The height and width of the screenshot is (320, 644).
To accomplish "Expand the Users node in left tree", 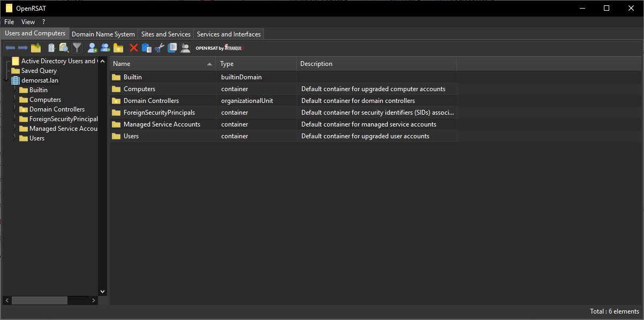I will 15,138.
